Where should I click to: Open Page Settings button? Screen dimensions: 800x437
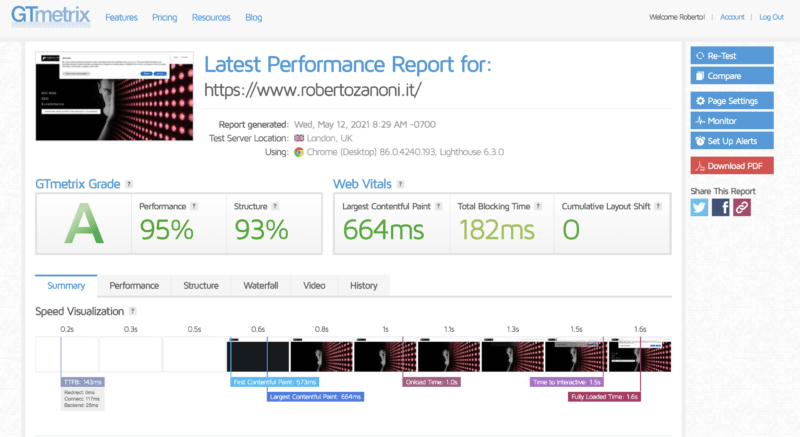[x=732, y=100]
